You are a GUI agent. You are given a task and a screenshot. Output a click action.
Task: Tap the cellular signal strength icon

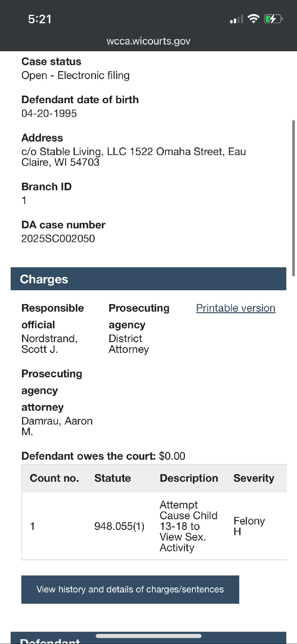pyautogui.click(x=236, y=19)
